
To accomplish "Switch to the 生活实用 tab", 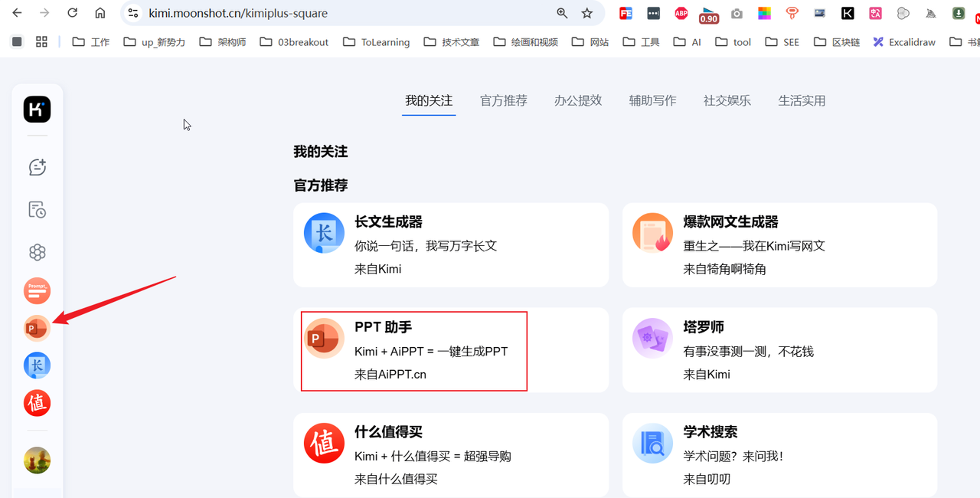I will (802, 100).
